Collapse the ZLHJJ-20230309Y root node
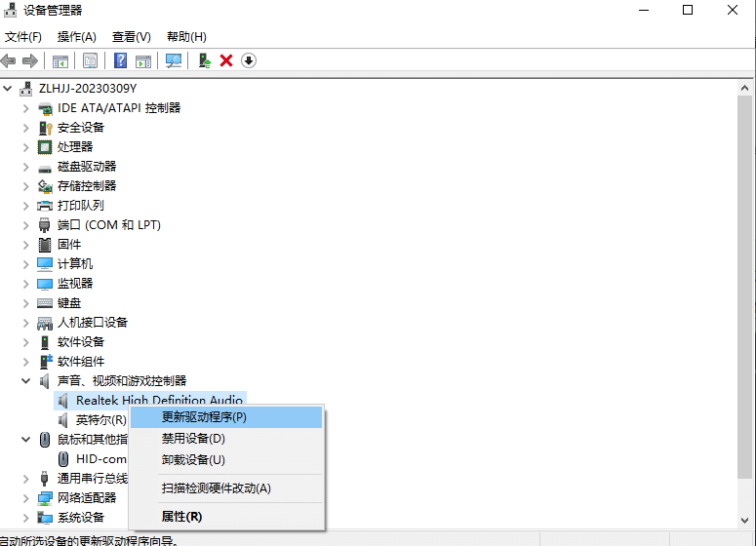 coord(8,89)
